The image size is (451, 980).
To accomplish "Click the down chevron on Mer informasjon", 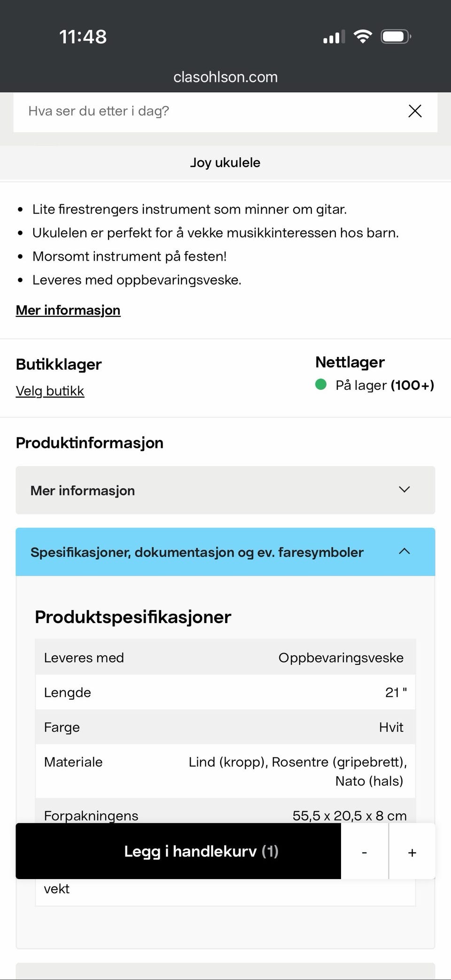I will tap(404, 490).
